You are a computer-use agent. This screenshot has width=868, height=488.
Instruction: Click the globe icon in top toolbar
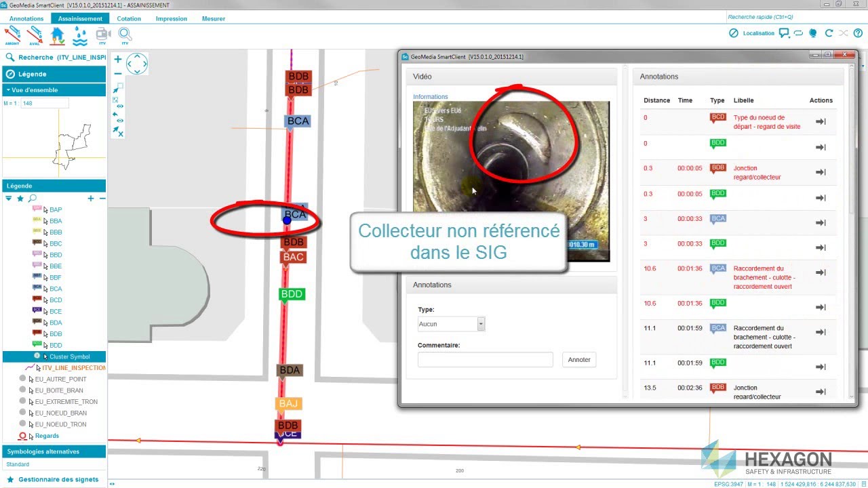pos(813,33)
